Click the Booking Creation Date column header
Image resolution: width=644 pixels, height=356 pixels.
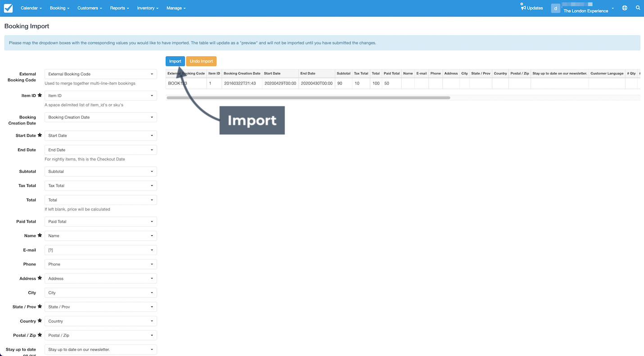coord(242,73)
